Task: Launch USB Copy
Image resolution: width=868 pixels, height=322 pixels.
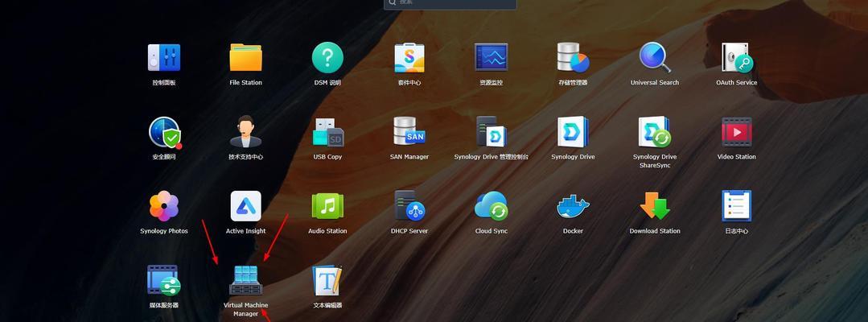Action: (x=327, y=132)
